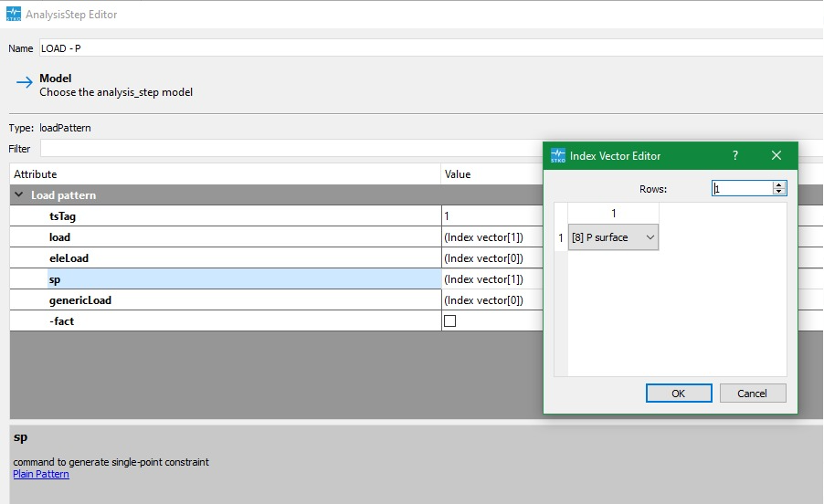The image size is (824, 504).
Task: Click the help question mark in dialog
Action: pyautogui.click(x=734, y=156)
